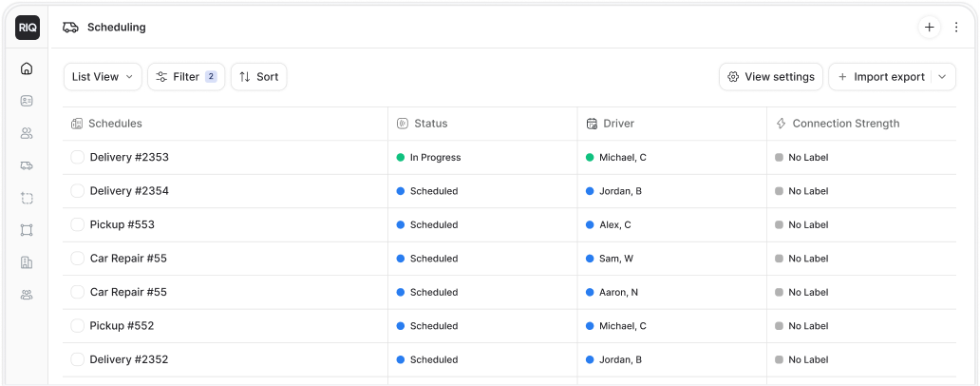This screenshot has width=980, height=386.
Task: Go to Home in the sidebar
Action: click(27, 68)
